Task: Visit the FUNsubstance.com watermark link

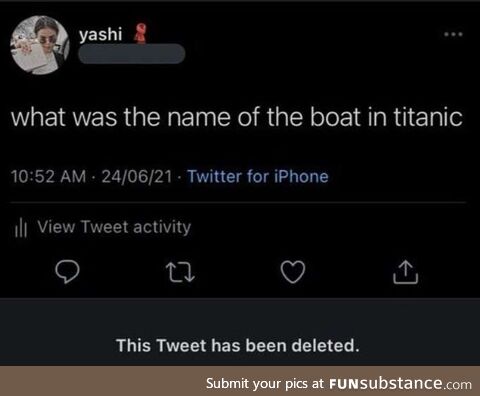Action: click(x=400, y=383)
